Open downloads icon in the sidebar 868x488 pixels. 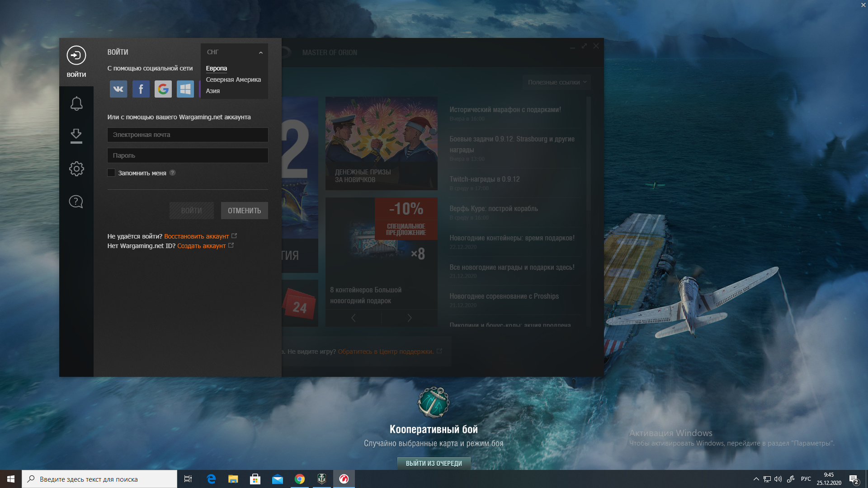coord(76,136)
